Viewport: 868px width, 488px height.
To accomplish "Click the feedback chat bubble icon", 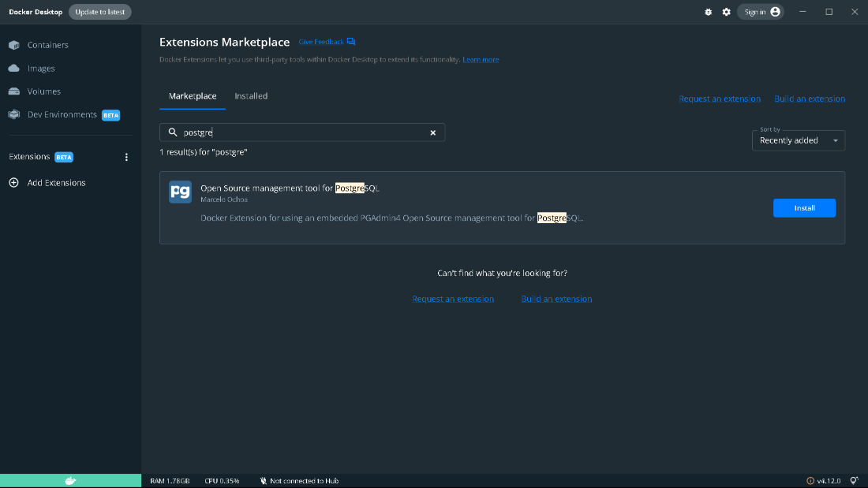I will click(351, 42).
